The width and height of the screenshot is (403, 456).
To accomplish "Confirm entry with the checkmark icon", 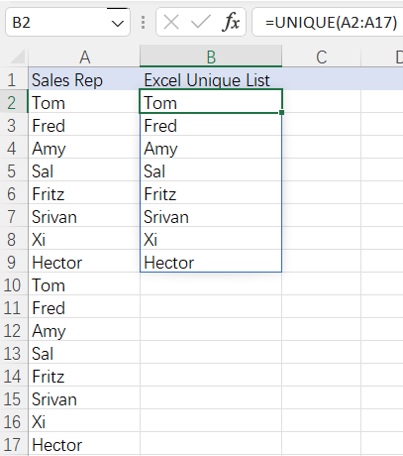I will coord(200,23).
